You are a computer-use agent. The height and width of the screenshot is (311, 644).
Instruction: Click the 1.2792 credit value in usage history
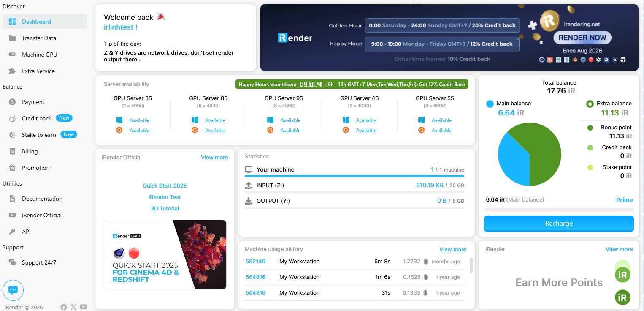[x=411, y=261]
